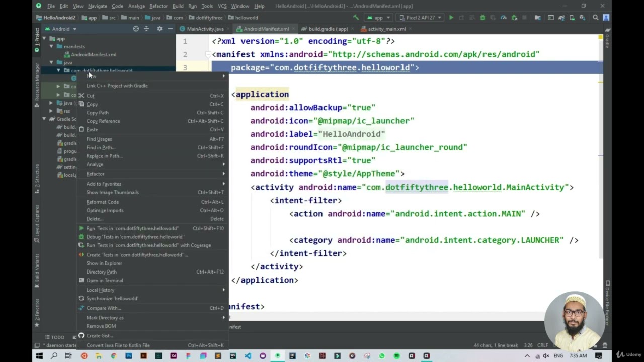The width and height of the screenshot is (644, 362).
Task: Click Delete... in context menu
Action: click(x=153, y=219)
